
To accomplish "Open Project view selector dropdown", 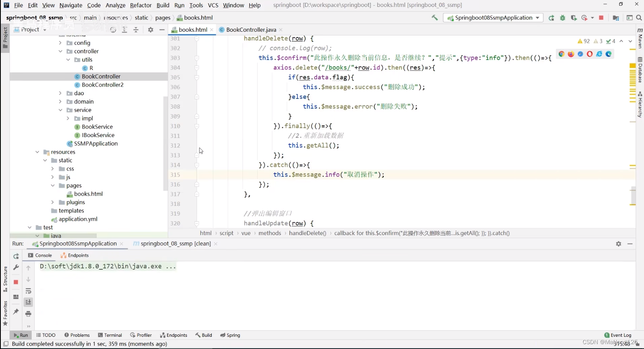I will pyautogui.click(x=30, y=30).
